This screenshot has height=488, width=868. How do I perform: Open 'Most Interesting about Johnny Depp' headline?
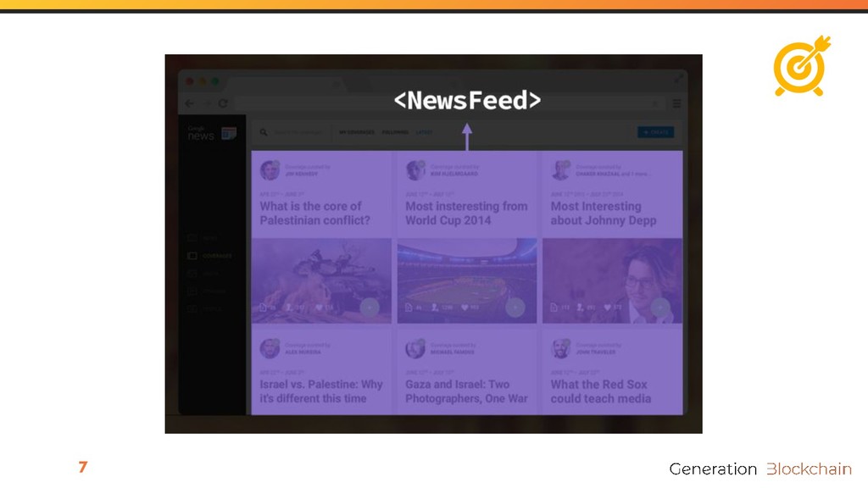click(604, 213)
